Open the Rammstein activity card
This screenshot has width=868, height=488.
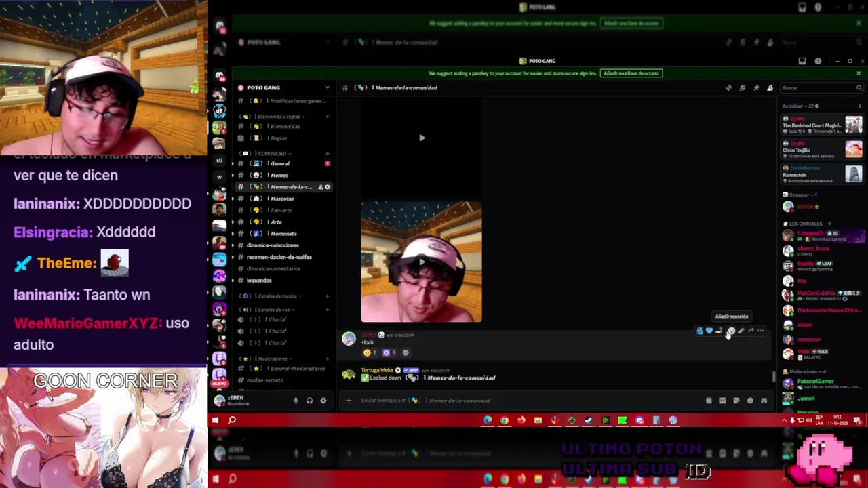(x=823, y=174)
